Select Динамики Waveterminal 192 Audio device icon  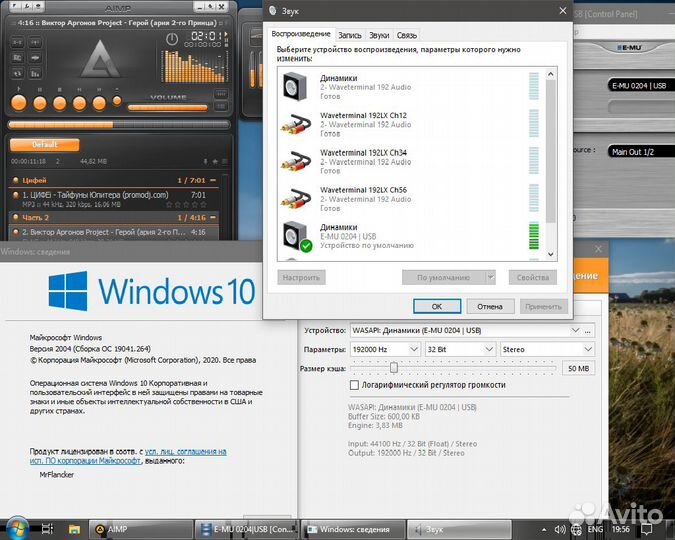295,87
